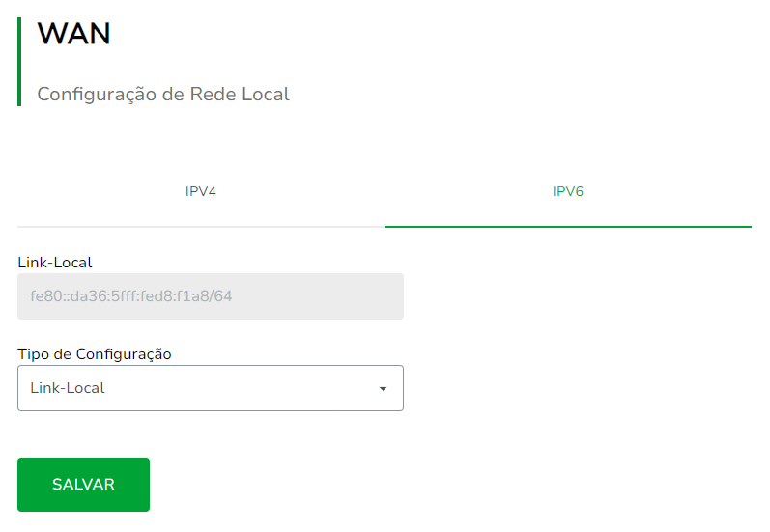Click the WAN page heading
The image size is (770, 532).
74,34
